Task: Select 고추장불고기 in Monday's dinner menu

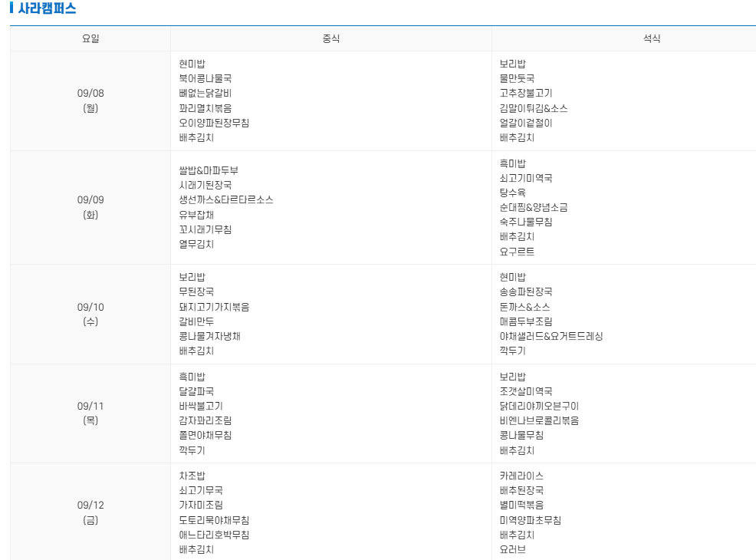Action: [526, 94]
